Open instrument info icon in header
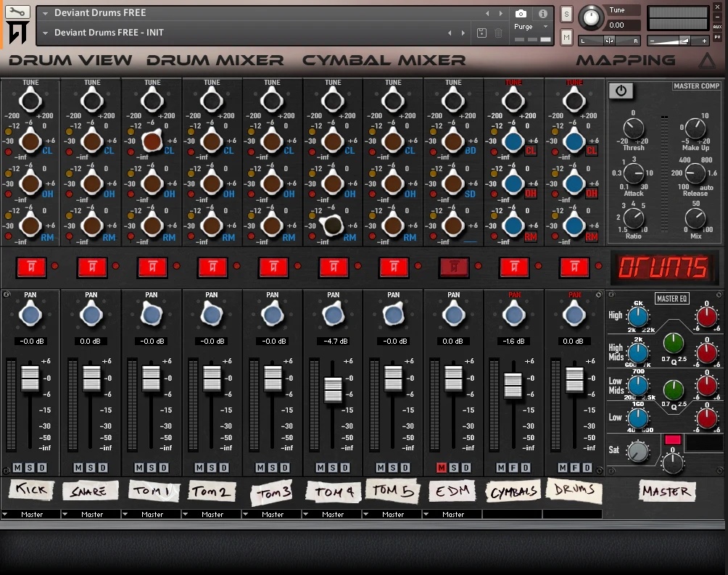 [x=543, y=14]
